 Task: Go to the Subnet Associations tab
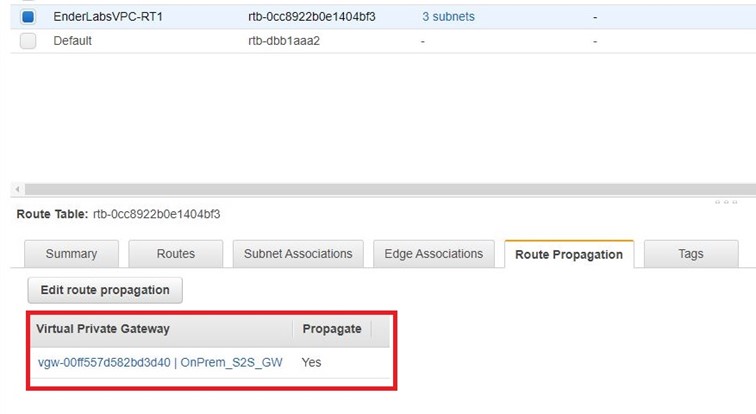[x=298, y=254]
